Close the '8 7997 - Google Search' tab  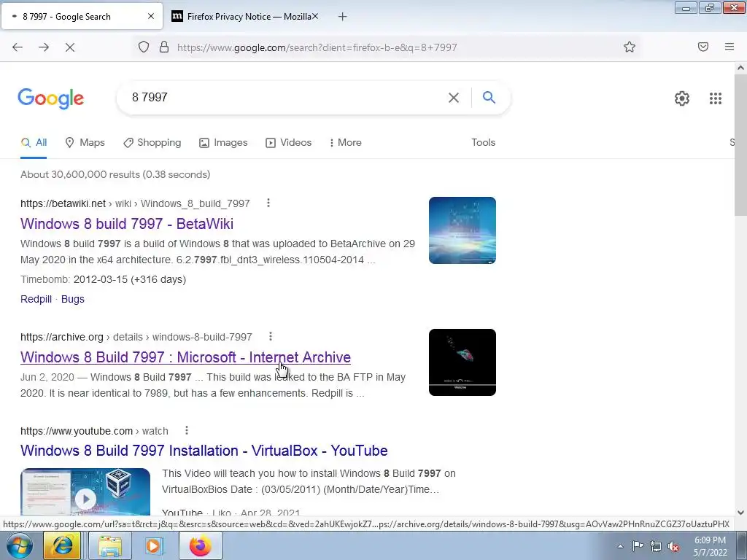(151, 16)
